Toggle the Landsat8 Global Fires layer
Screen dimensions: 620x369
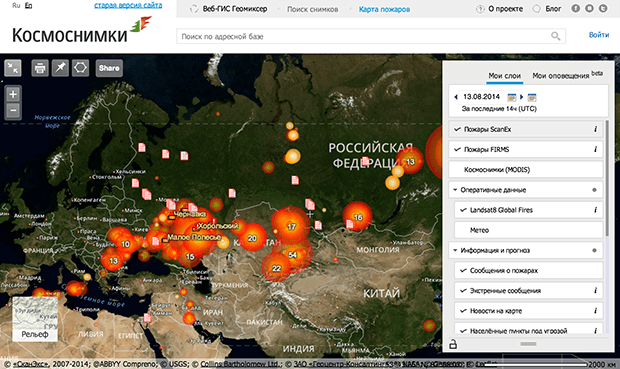pyautogui.click(x=463, y=210)
